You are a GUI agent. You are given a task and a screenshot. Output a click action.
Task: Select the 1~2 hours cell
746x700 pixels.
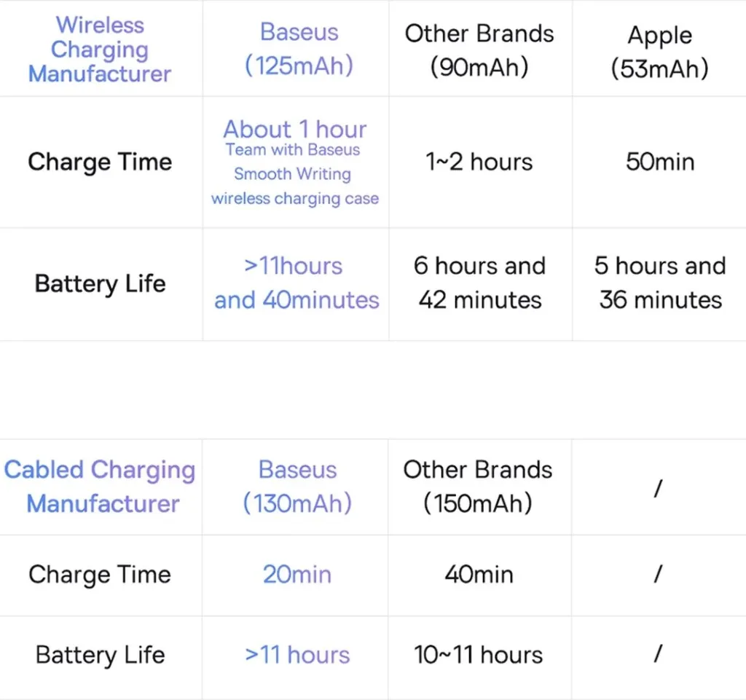(x=479, y=162)
